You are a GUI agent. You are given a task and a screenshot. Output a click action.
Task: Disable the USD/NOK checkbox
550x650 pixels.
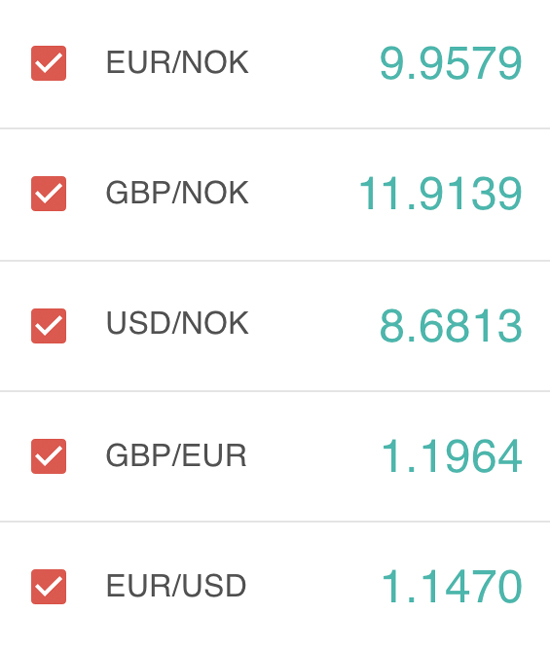click(48, 325)
